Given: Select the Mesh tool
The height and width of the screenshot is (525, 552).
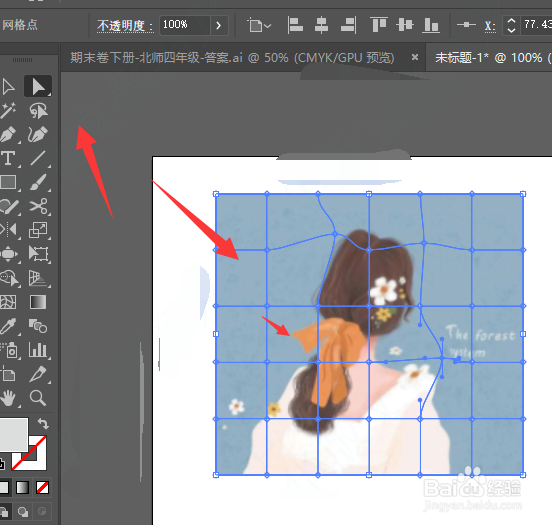Looking at the screenshot, I should (x=8, y=302).
